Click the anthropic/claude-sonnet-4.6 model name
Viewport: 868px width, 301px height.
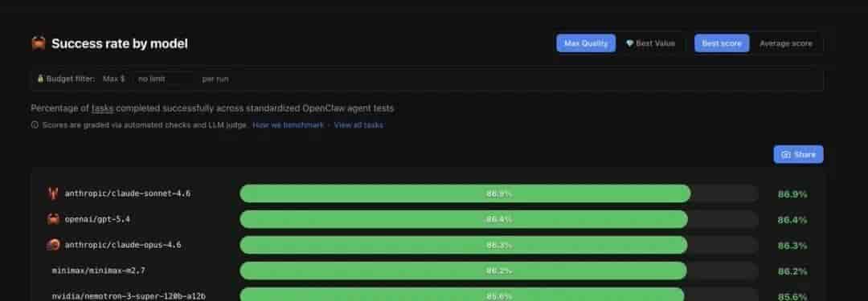point(128,193)
